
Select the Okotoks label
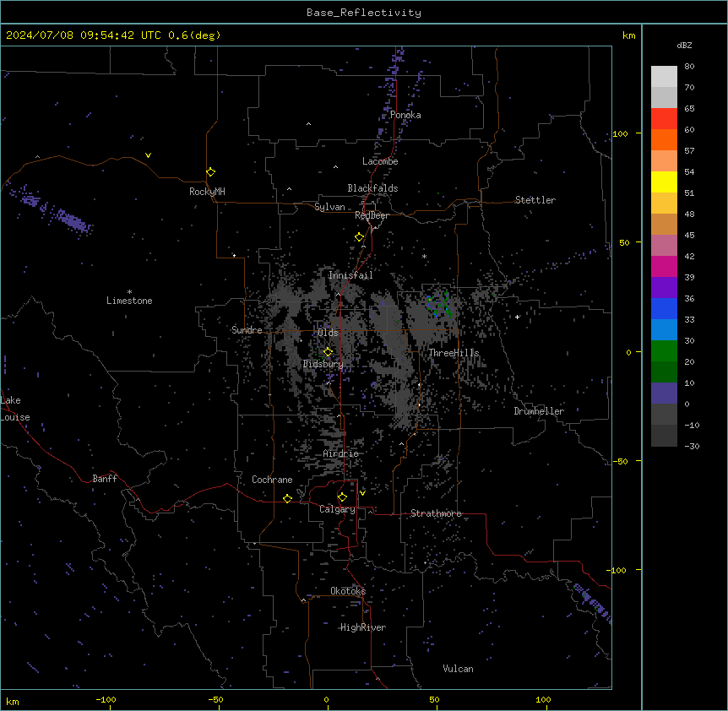348,591
